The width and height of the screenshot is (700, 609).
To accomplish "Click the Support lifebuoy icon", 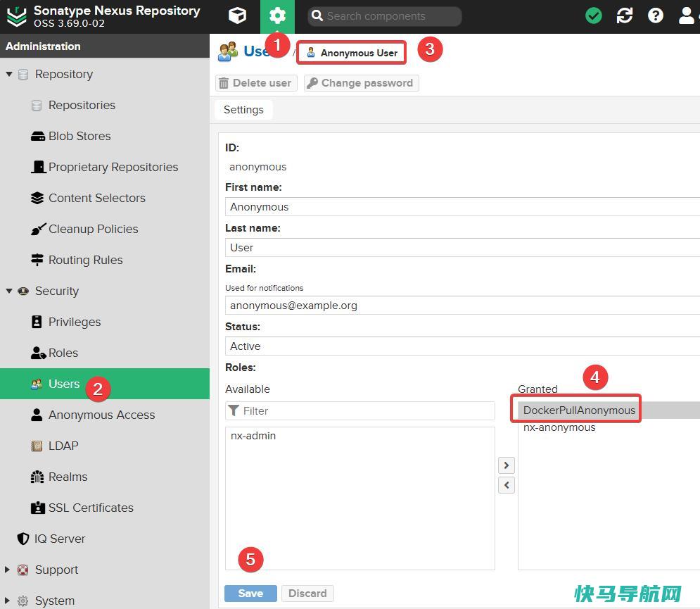I will coord(23,570).
